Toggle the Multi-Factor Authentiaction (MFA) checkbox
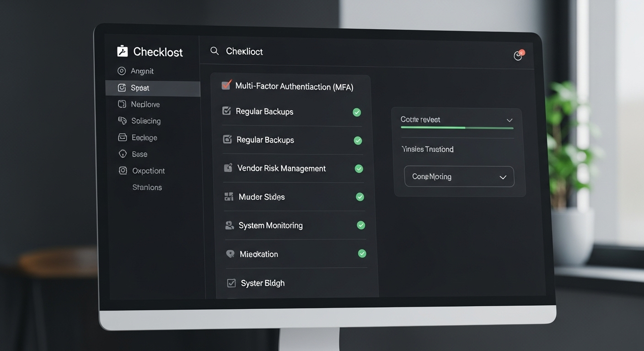644x351 pixels. point(226,85)
